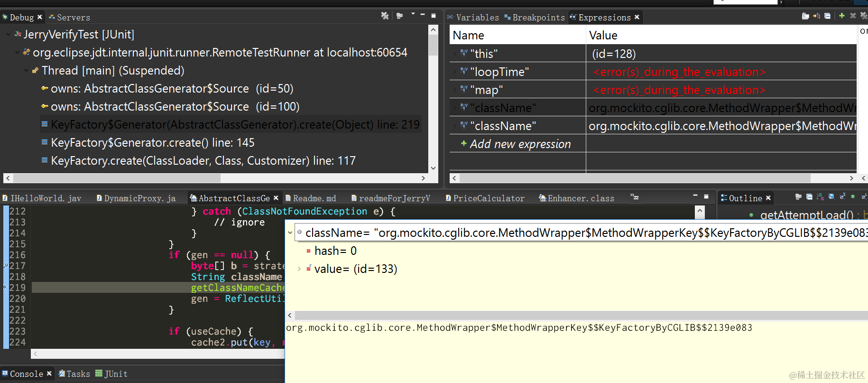Open the Readme.md editor tab
This screenshot has height=383, width=868.
tap(310, 198)
